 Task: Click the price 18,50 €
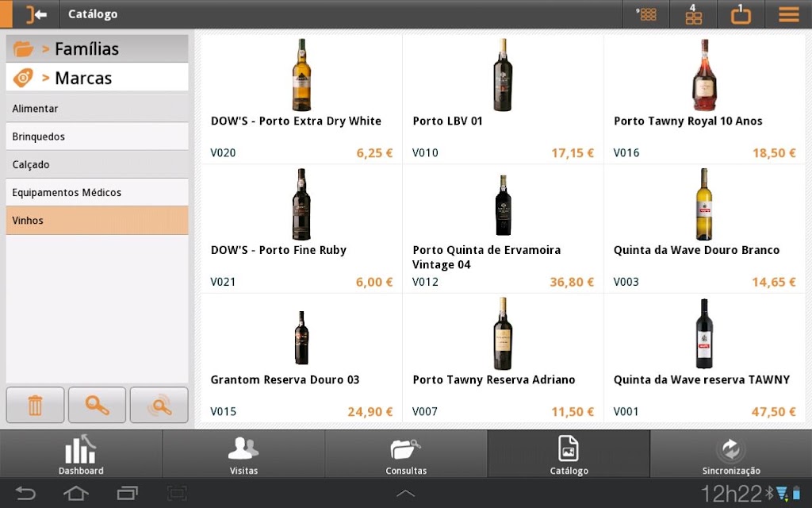coord(774,153)
